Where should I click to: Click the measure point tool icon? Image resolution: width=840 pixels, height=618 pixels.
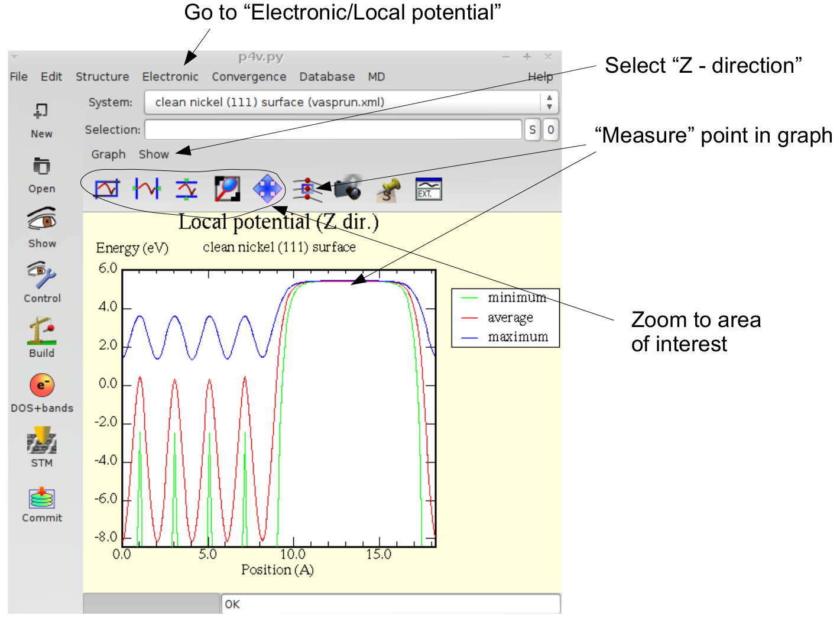point(307,189)
